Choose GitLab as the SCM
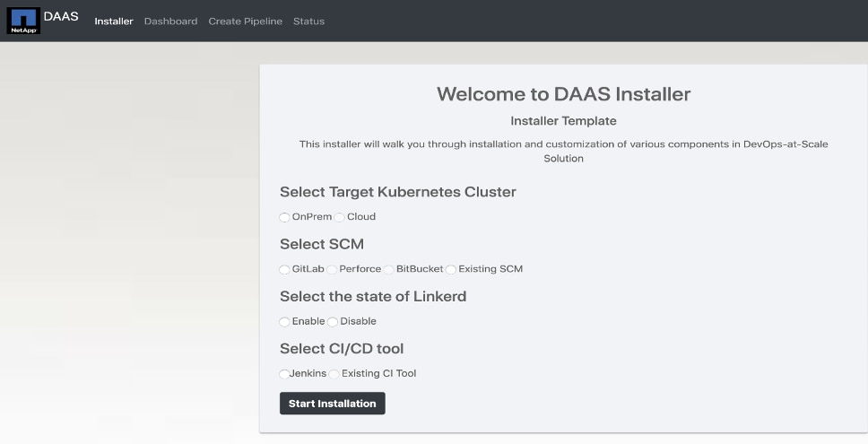This screenshot has height=444, width=868. pos(284,270)
